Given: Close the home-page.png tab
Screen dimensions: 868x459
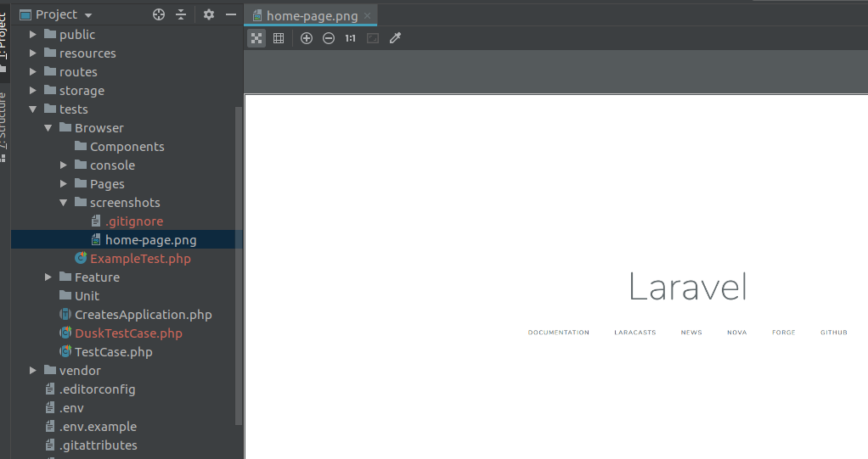Looking at the screenshot, I should point(367,15).
